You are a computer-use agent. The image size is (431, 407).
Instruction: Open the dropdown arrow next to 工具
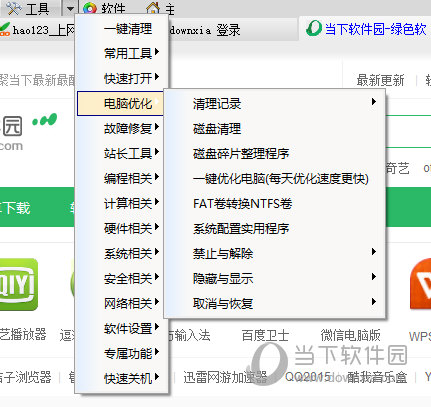coord(70,8)
